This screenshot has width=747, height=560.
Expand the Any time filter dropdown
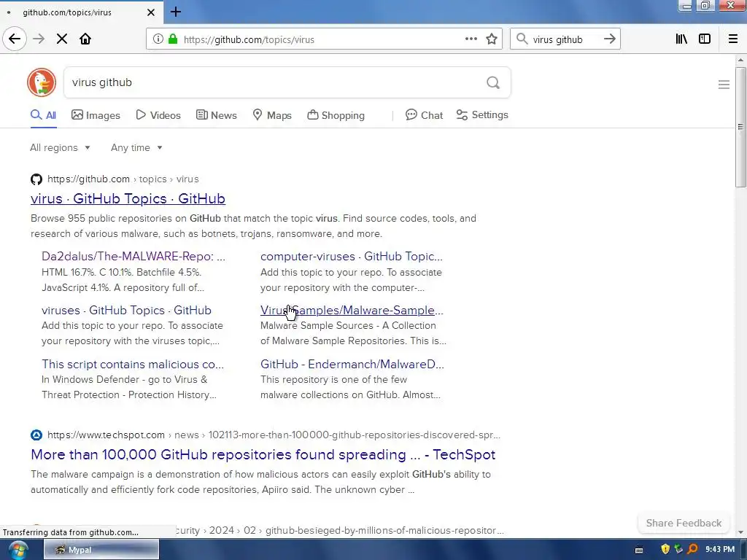[x=136, y=147]
